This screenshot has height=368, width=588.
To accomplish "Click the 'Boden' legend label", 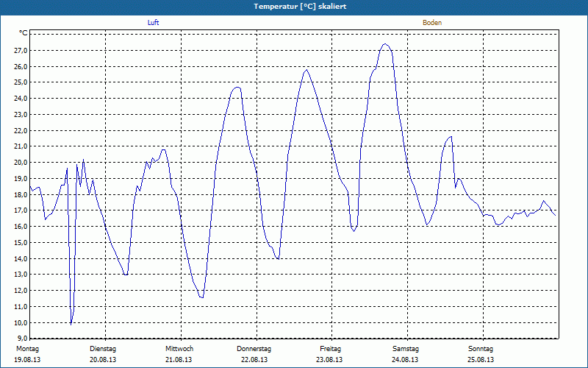I will (x=432, y=23).
